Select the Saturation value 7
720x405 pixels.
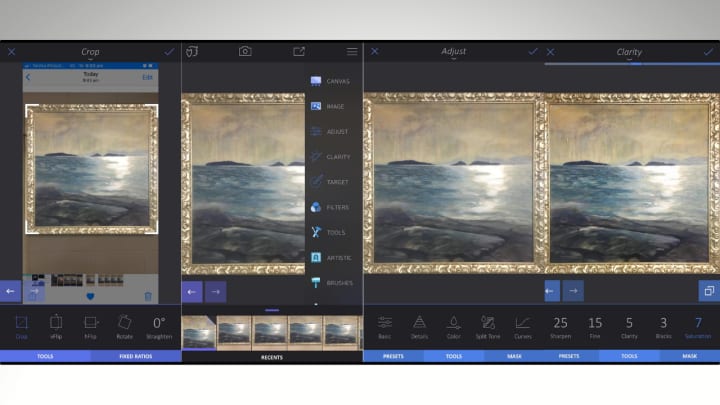point(698,327)
